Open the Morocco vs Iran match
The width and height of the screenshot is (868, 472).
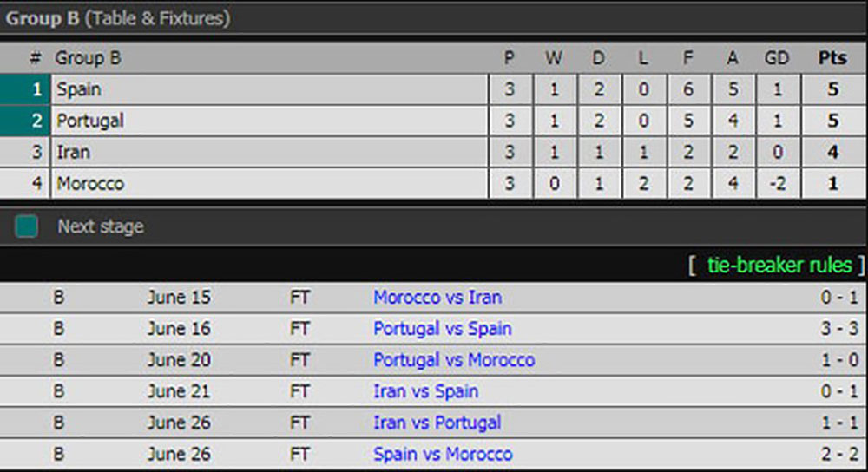click(x=437, y=297)
